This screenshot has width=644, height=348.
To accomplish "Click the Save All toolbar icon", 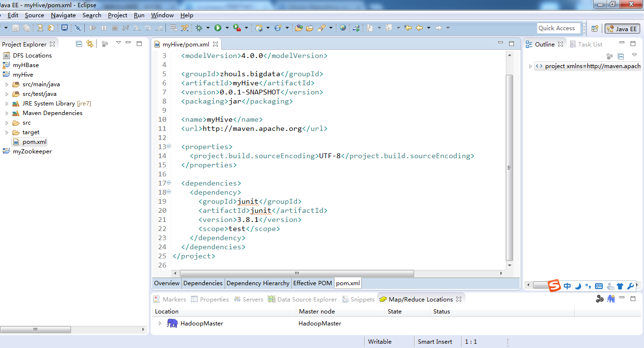I will coord(26,28).
